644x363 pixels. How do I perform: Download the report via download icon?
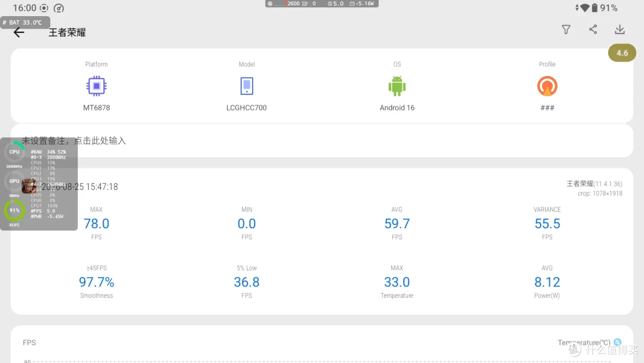[620, 30]
